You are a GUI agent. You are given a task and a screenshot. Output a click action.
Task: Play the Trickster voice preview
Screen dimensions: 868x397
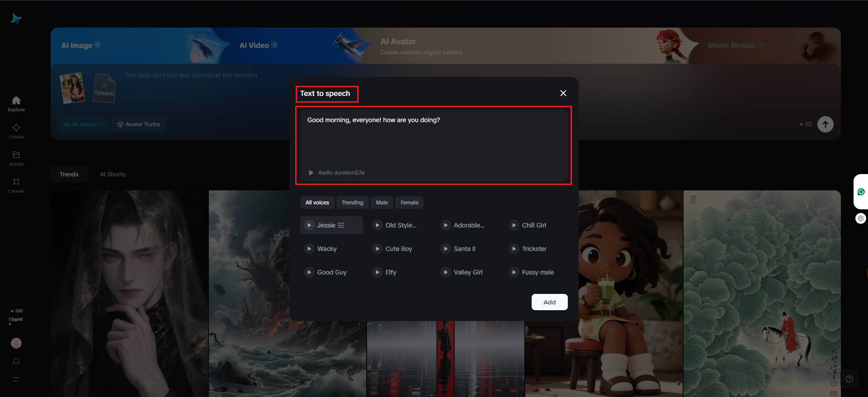coord(514,249)
